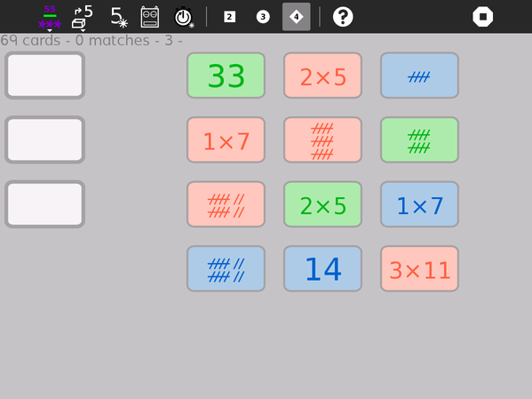Click the number 5 sparkle icon
This screenshot has width=532, height=399.
[118, 17]
